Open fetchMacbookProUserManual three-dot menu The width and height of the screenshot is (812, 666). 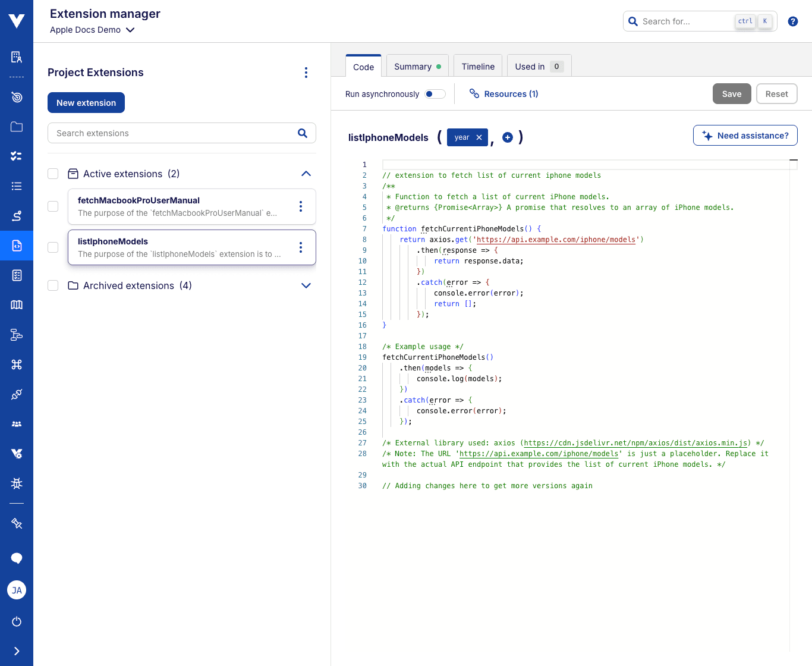301,206
